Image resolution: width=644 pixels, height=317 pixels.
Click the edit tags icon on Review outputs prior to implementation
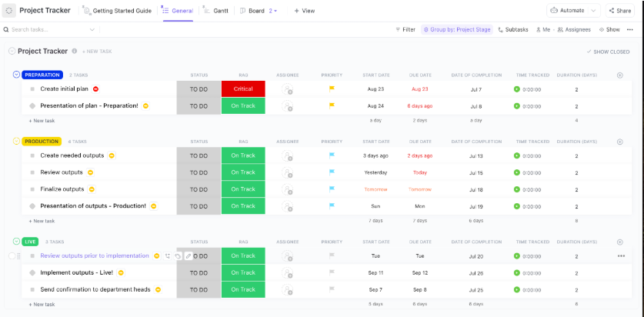pyautogui.click(x=178, y=256)
